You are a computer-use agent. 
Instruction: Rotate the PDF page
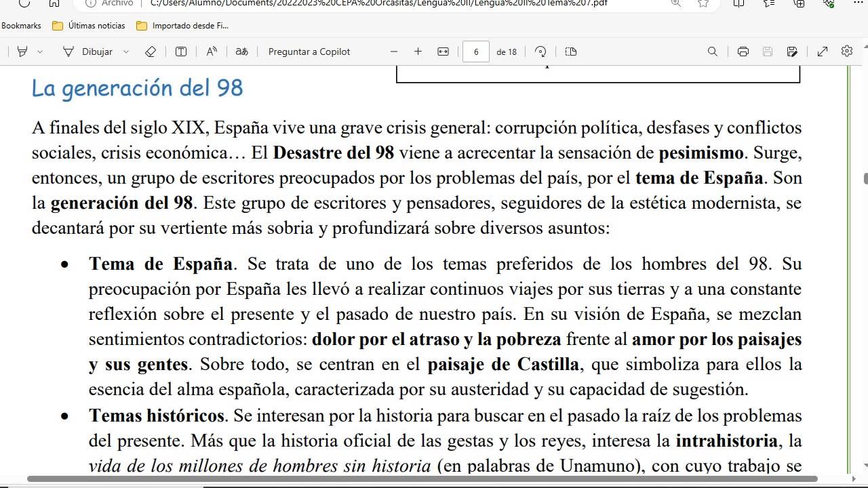tap(540, 52)
